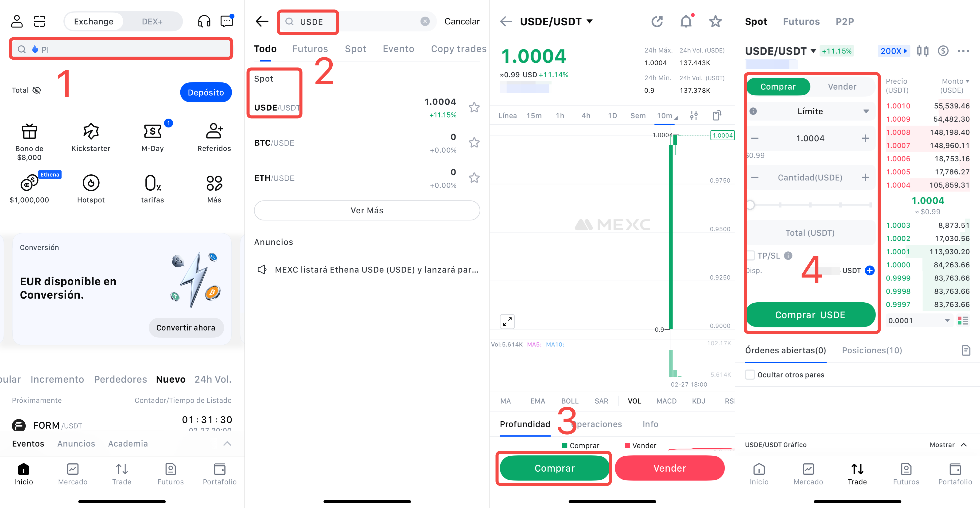This screenshot has width=980, height=508.
Task: Enable the TP/SL checkbox
Action: (x=751, y=255)
